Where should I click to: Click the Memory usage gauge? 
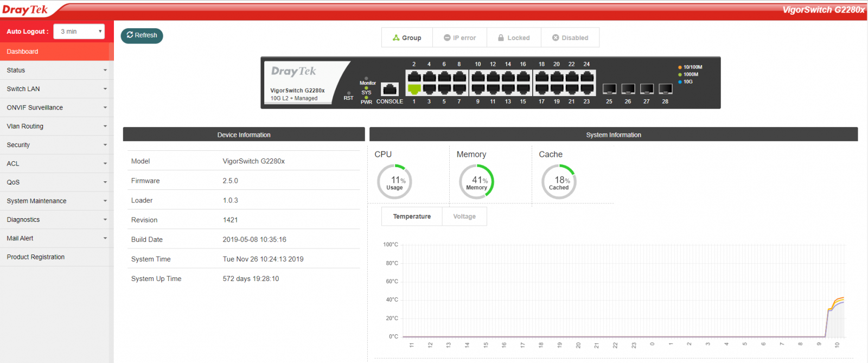click(477, 182)
